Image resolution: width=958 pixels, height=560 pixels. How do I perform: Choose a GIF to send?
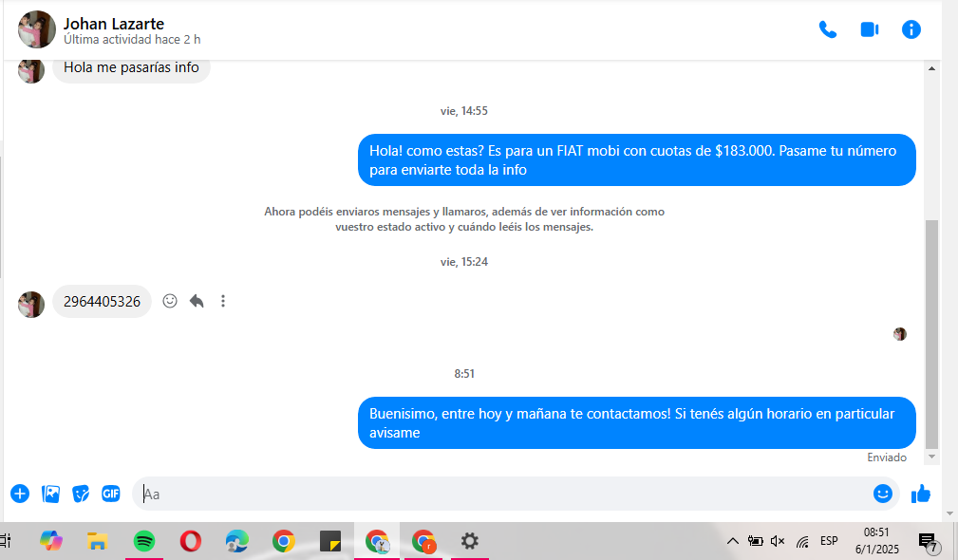[x=110, y=494]
